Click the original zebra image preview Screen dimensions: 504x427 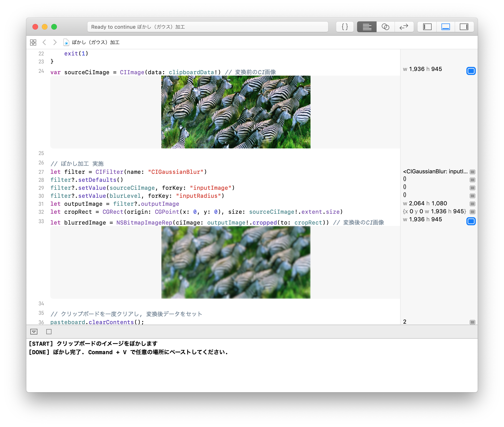(236, 112)
